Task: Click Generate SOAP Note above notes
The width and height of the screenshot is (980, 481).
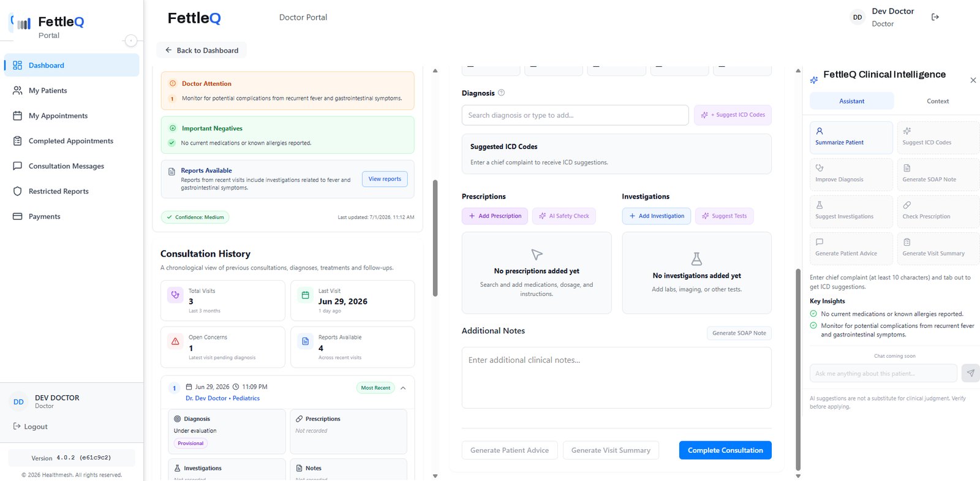Action: (x=739, y=333)
